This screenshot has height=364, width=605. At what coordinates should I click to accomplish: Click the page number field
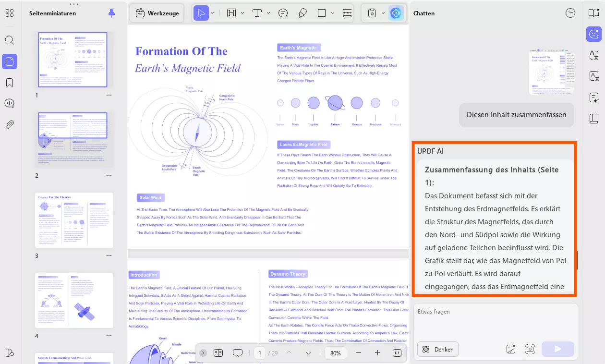(260, 353)
